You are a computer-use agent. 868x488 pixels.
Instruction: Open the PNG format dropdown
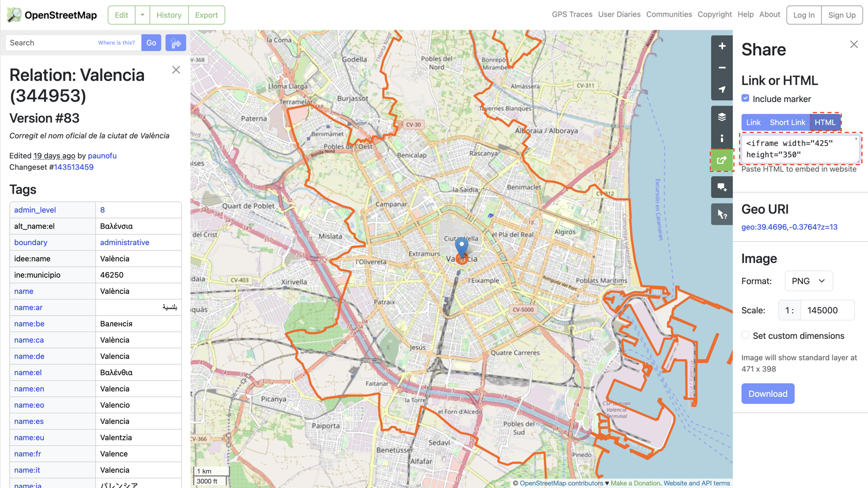(808, 281)
